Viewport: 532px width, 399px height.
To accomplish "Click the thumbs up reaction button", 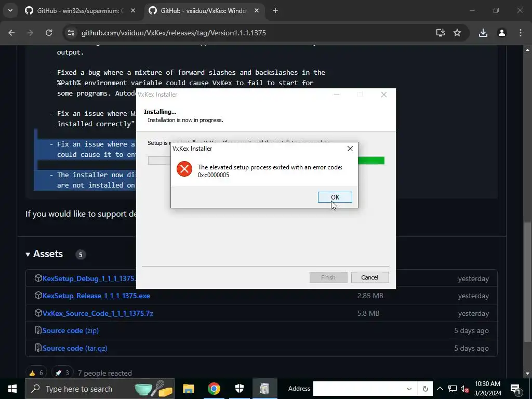I will click(36, 373).
